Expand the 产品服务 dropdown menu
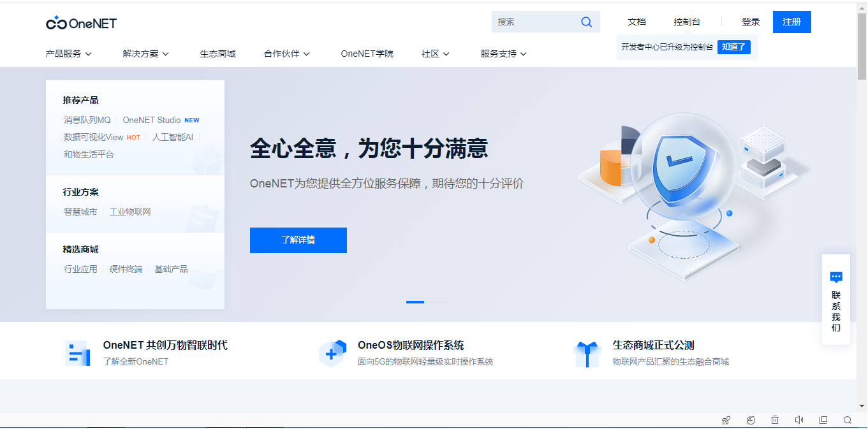 coord(69,54)
